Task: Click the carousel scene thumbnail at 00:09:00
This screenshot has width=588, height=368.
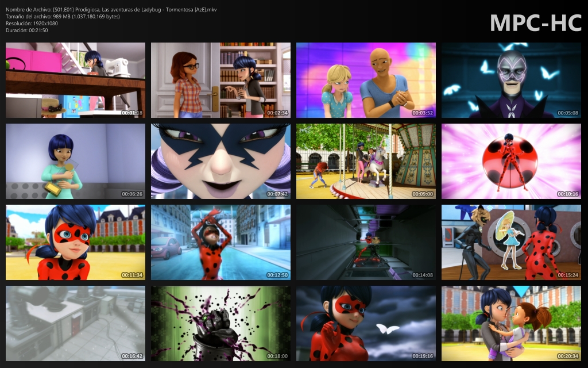Action: click(x=366, y=161)
